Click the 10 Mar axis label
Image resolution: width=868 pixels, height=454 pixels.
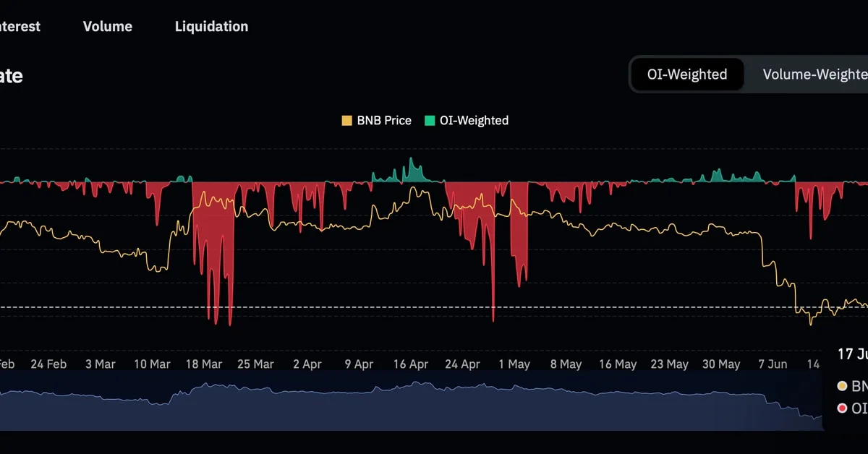pyautogui.click(x=152, y=364)
